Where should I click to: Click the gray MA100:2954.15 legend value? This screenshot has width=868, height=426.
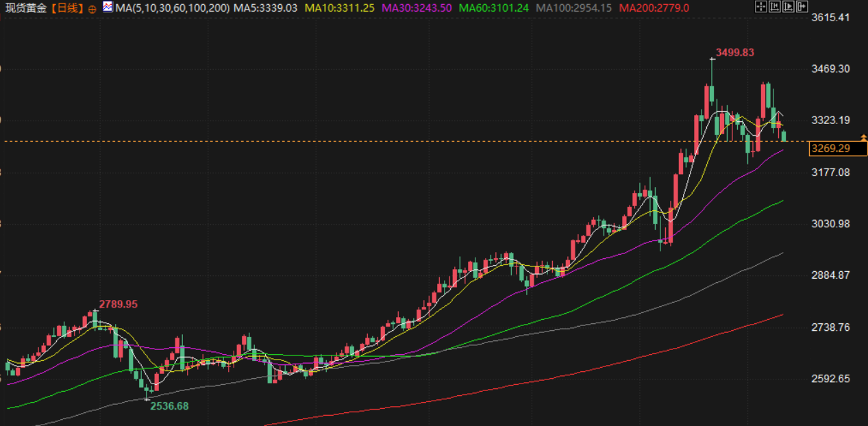coord(574,8)
